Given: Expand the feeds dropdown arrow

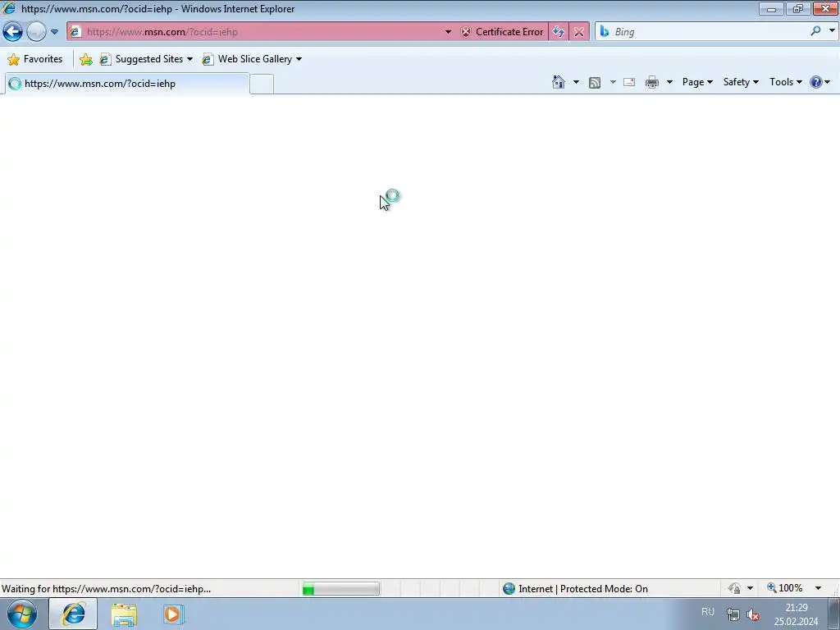Looking at the screenshot, I should coord(613,82).
